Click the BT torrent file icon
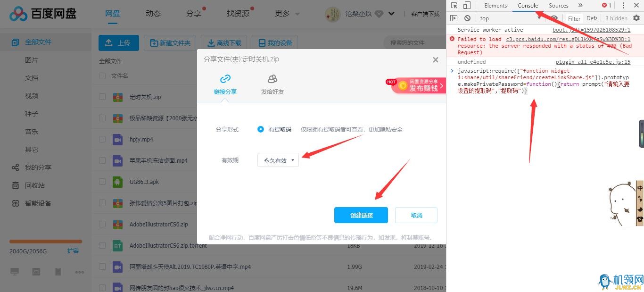 pos(117,246)
